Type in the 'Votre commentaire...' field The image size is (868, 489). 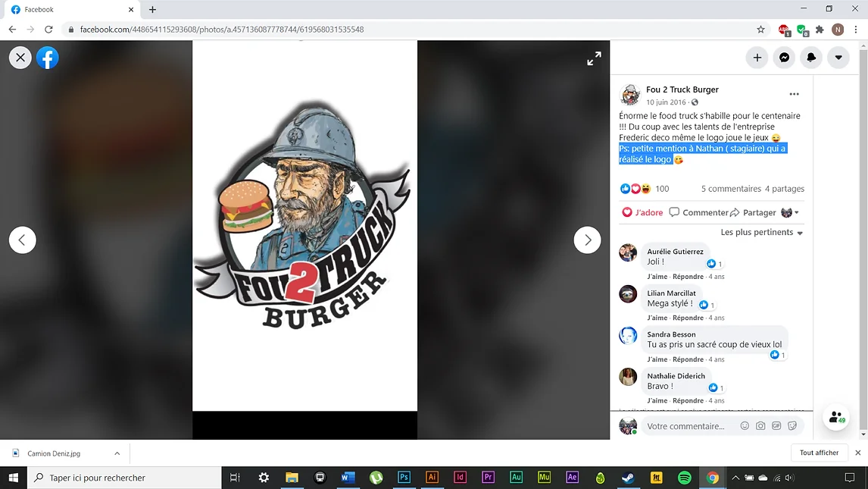685,426
